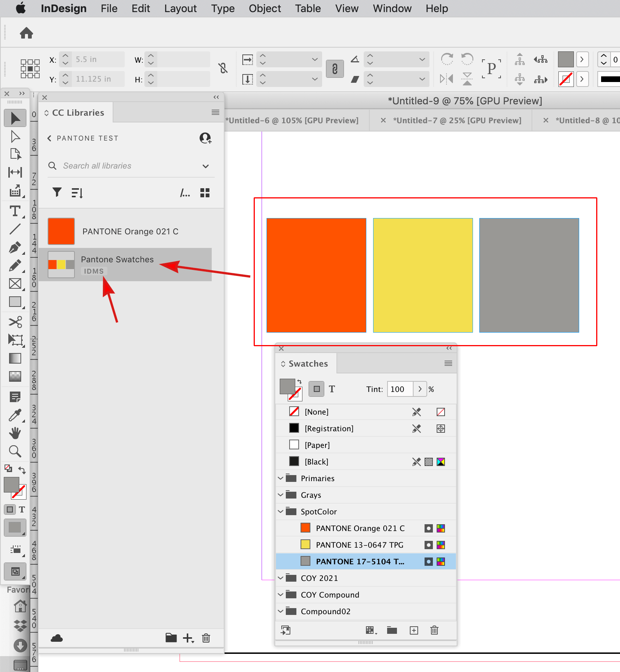
Task: Delete a swatch using the trash icon
Action: (434, 630)
